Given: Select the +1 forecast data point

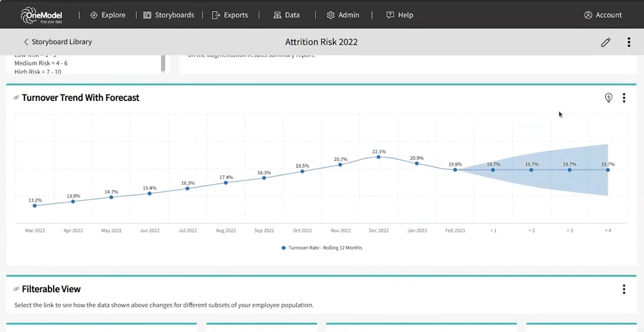Looking at the screenshot, I should (x=493, y=170).
